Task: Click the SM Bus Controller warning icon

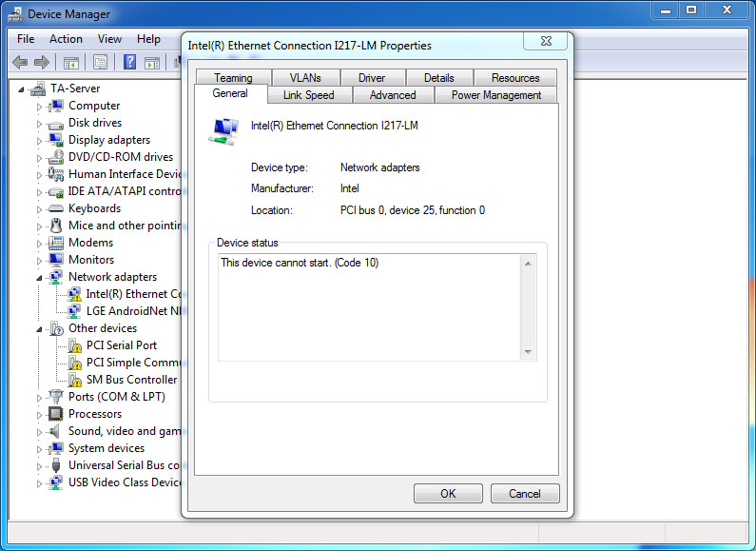Action: pos(74,380)
